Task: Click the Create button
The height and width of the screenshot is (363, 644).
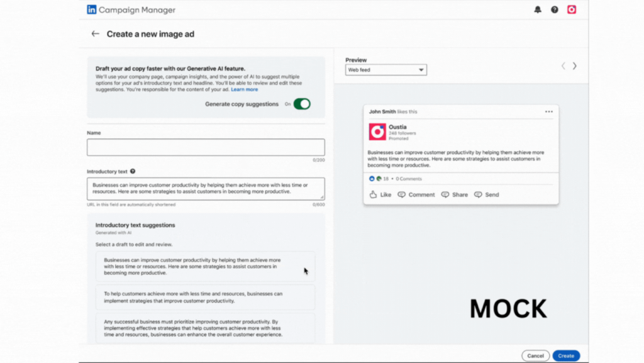Action: [x=565, y=355]
